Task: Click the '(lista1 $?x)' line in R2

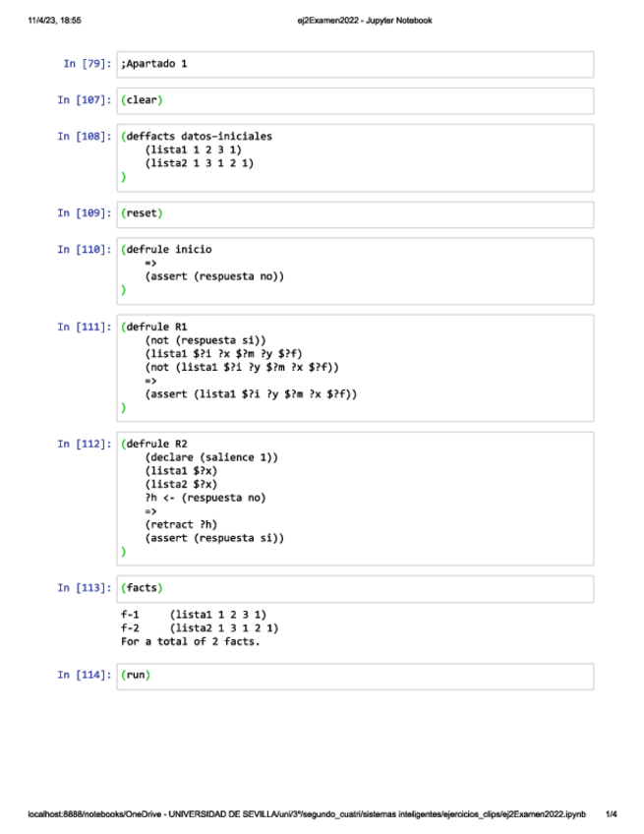Action: [x=181, y=470]
